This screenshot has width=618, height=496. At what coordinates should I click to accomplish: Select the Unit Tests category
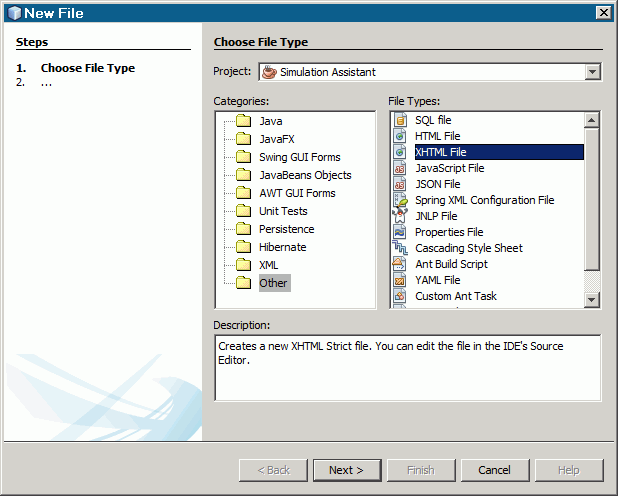(x=283, y=211)
